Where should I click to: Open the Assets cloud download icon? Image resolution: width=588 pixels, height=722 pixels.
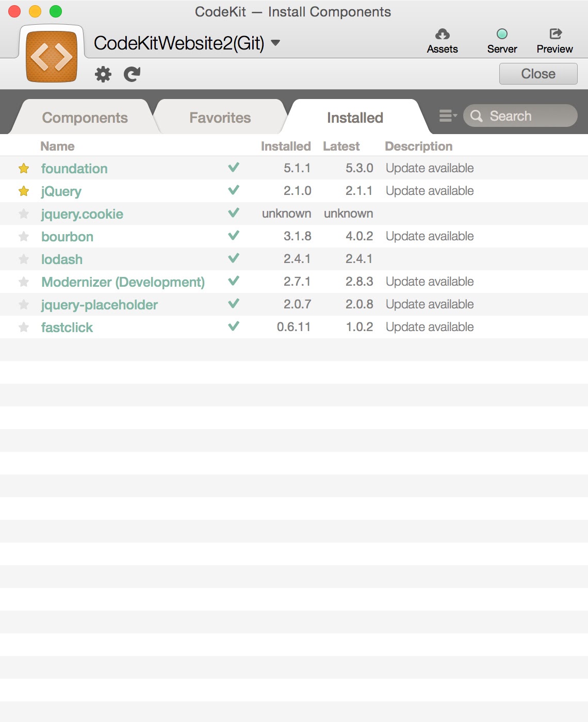(443, 34)
